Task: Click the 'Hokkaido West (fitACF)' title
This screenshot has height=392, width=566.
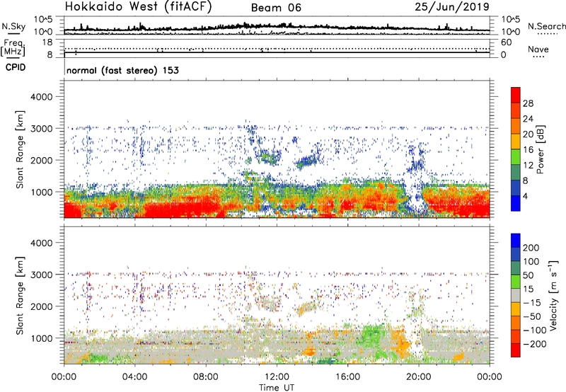Action: click(139, 7)
